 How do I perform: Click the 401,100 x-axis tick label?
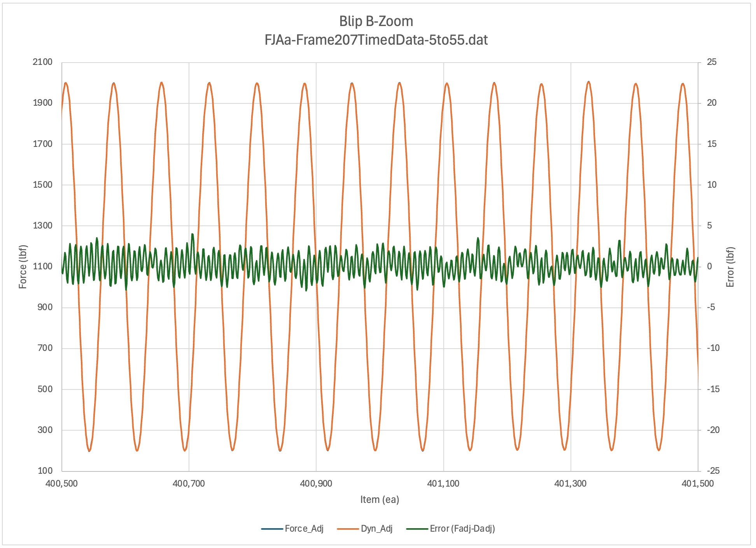pos(443,483)
